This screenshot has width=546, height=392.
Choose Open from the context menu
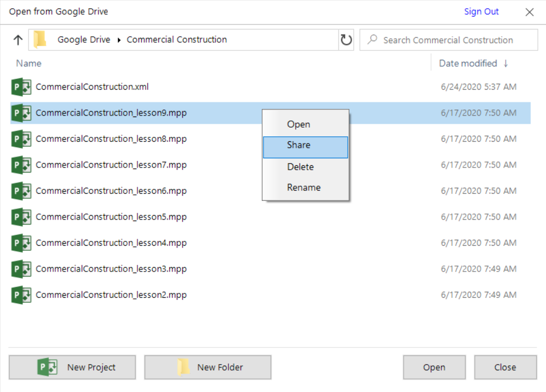pos(306,124)
